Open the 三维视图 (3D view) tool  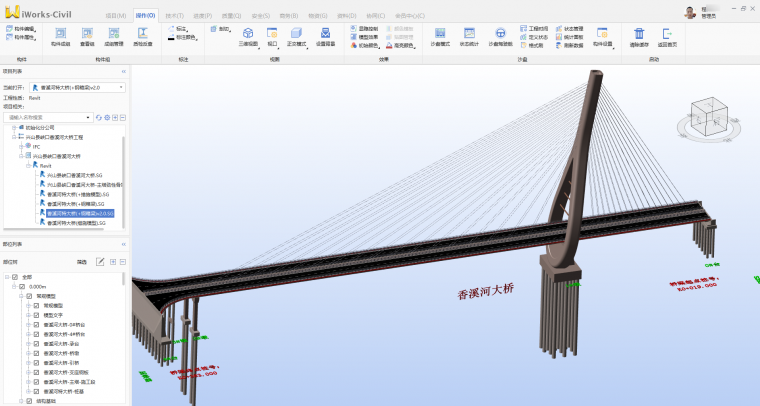(x=248, y=39)
